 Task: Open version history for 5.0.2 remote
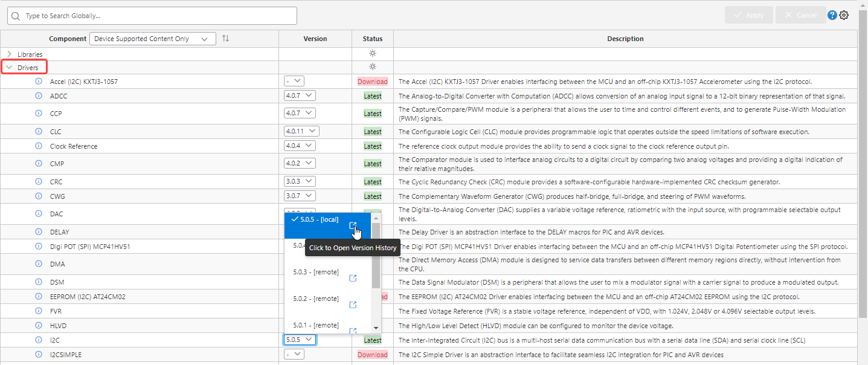[x=353, y=305]
